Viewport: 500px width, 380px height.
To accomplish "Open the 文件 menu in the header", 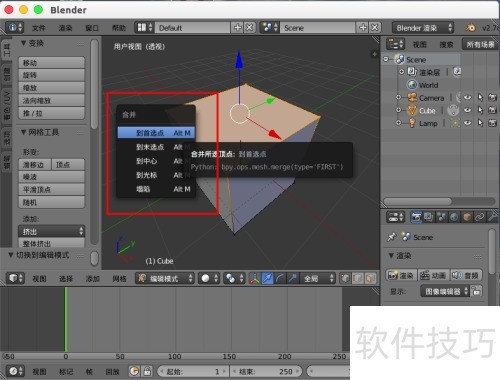I will tap(39, 28).
